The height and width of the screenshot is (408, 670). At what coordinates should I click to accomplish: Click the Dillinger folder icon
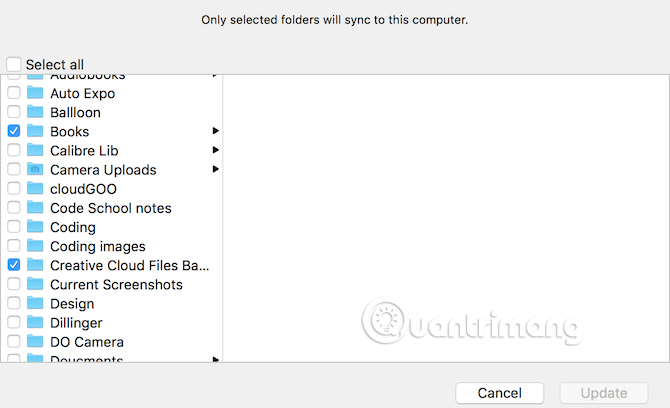pos(35,322)
